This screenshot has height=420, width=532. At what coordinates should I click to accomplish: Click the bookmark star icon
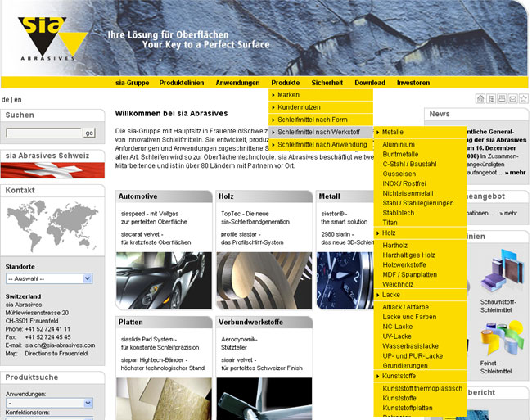pos(524,99)
